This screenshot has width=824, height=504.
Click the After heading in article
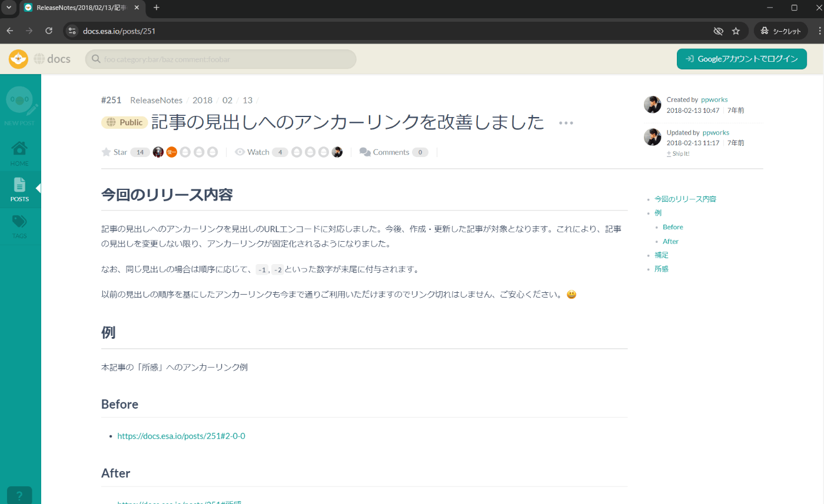coord(115,473)
